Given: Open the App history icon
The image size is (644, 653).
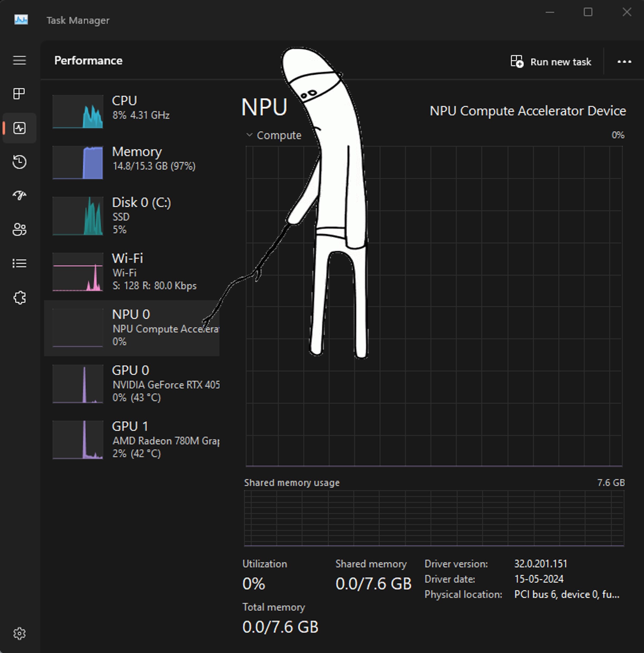Looking at the screenshot, I should 19,162.
